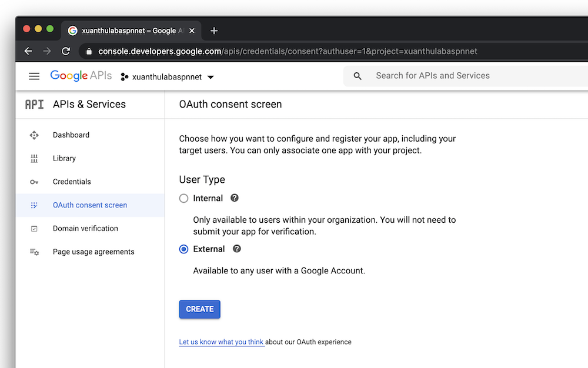This screenshot has height=368, width=588.
Task: Click the API logo beside APIs & Services
Action: tap(35, 105)
